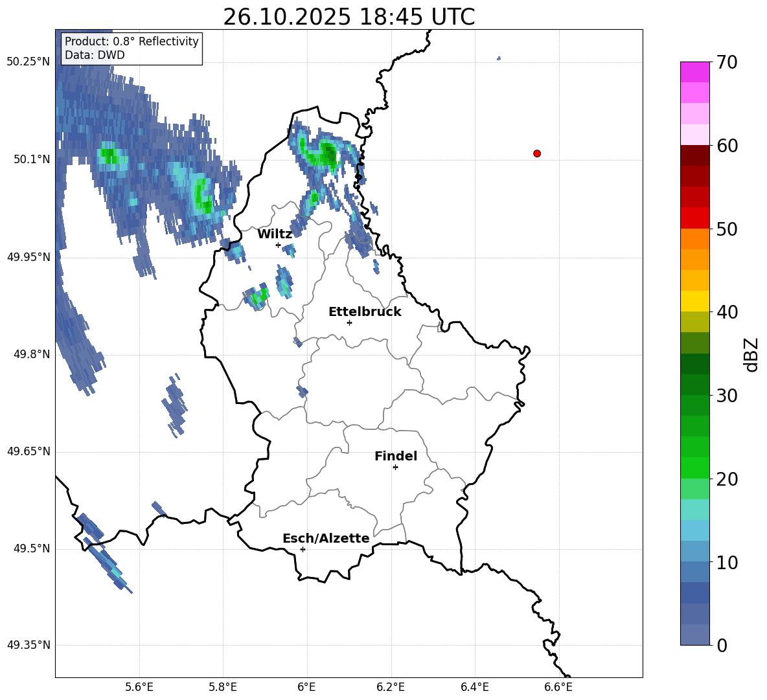The height and width of the screenshot is (700, 767).
Task: Click the Data: DWD text
Action: (95, 55)
